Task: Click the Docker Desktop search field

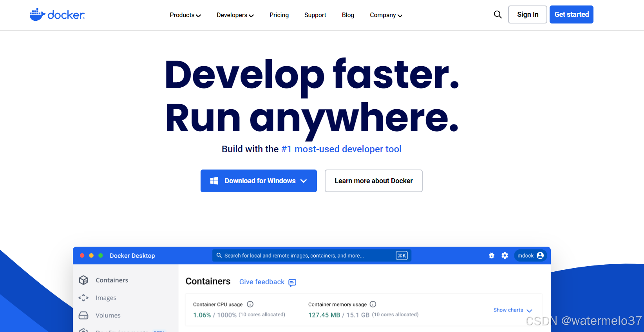Action: 312,256
